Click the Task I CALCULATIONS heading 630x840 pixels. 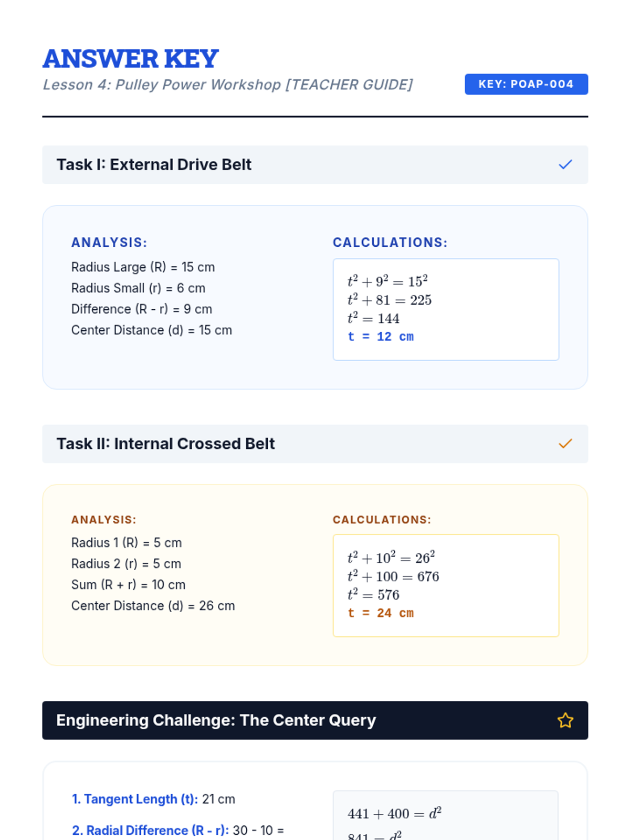[390, 243]
